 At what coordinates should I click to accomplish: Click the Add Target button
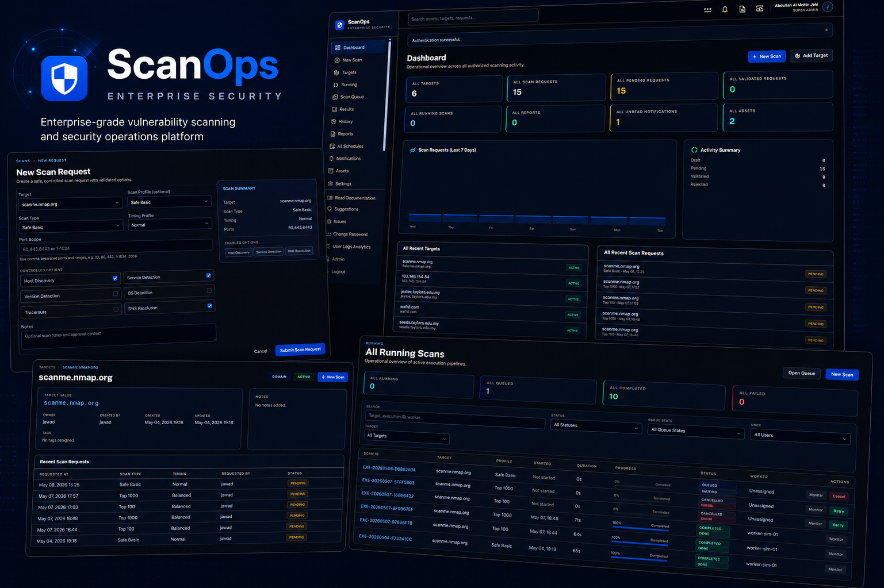coord(812,56)
